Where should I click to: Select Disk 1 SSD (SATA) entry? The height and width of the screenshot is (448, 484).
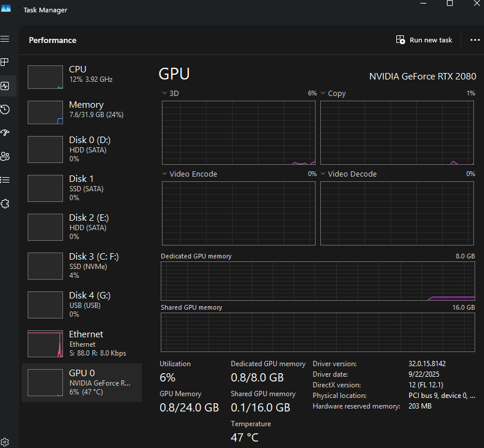82,188
